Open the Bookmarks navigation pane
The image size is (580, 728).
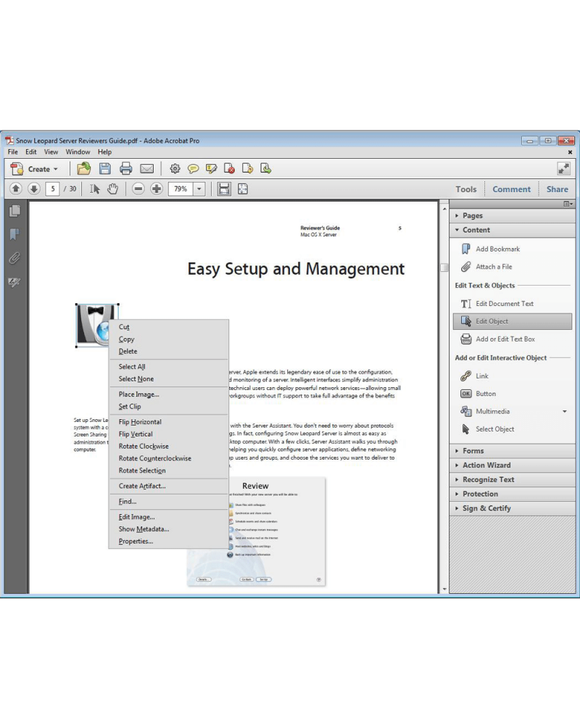point(14,234)
